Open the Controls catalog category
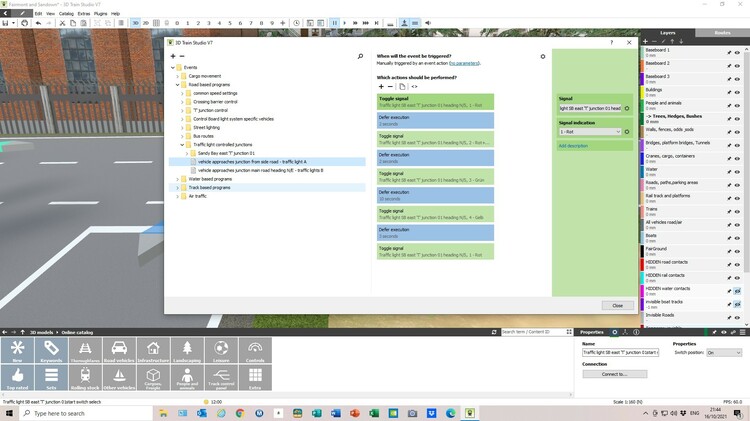Screen dimensions: 750x421 coord(255,350)
